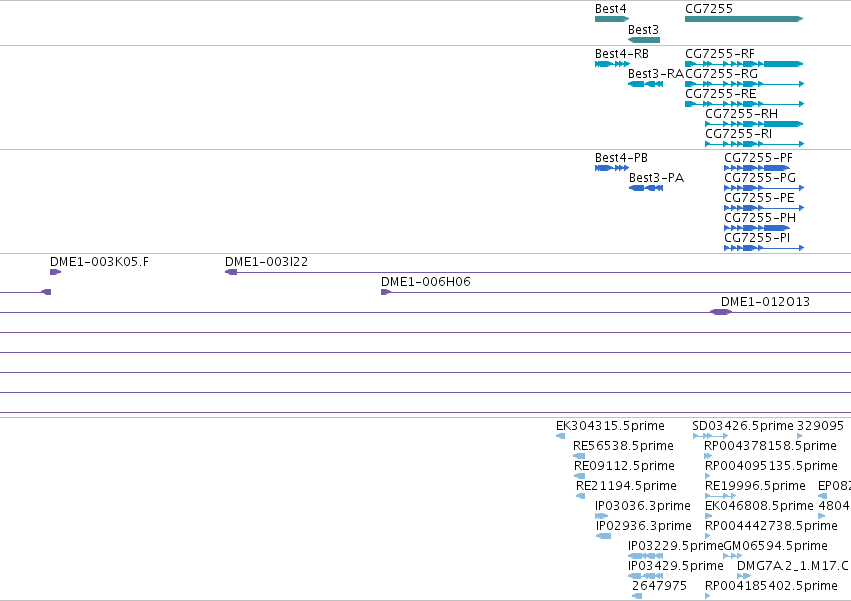Click the CG7255-PH protein glyph
This screenshot has height=601, width=851.
point(757,228)
